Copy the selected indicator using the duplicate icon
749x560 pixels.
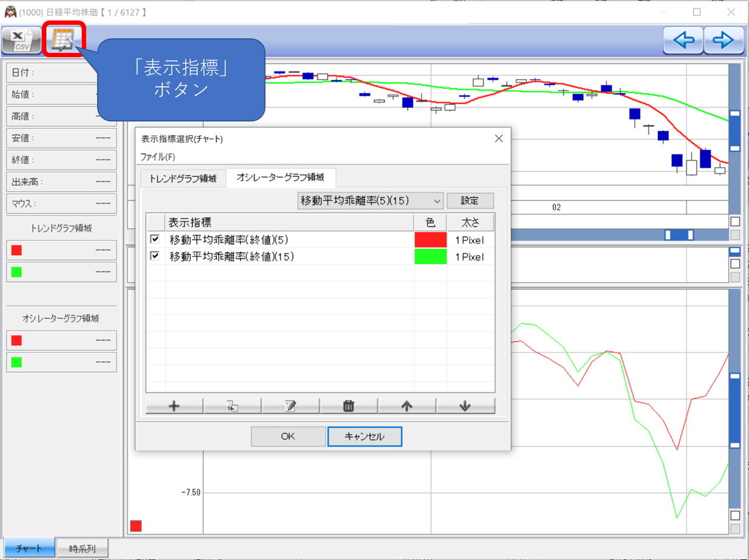tap(232, 406)
